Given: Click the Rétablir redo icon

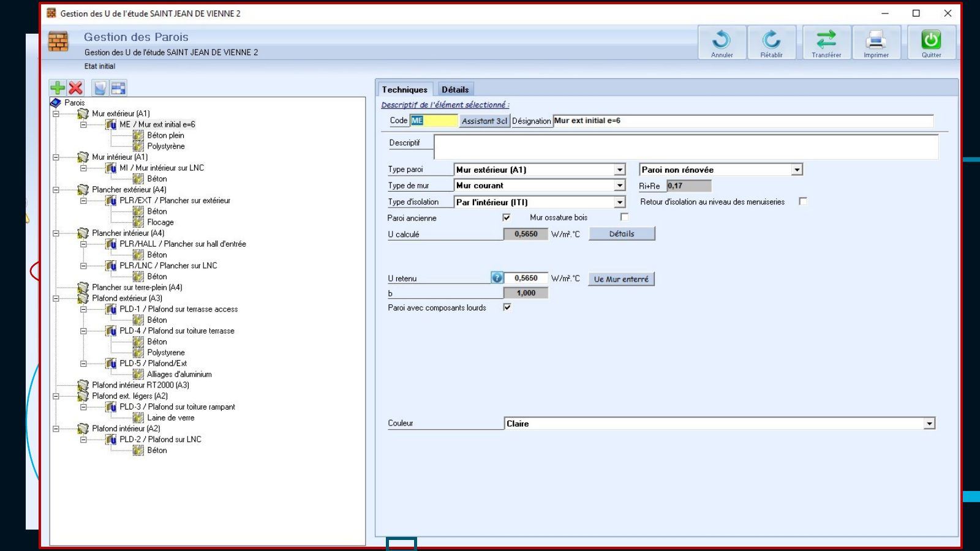Looking at the screenshot, I should click(x=771, y=40).
